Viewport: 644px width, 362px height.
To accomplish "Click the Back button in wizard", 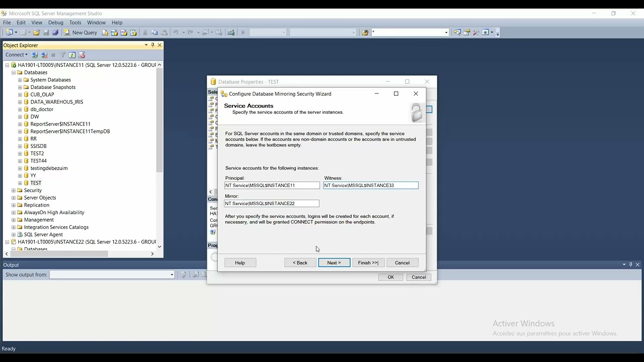I will pyautogui.click(x=300, y=263).
